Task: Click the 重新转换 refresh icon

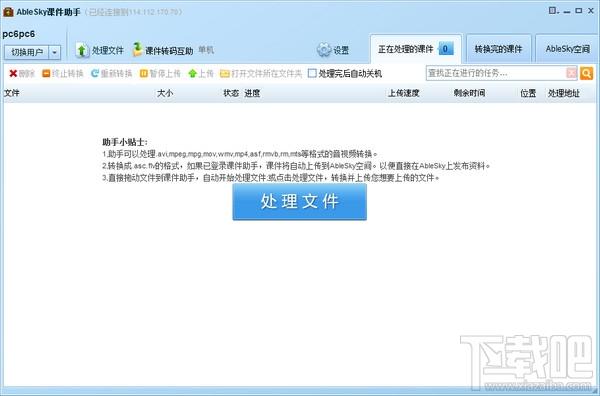Action: tap(95, 73)
